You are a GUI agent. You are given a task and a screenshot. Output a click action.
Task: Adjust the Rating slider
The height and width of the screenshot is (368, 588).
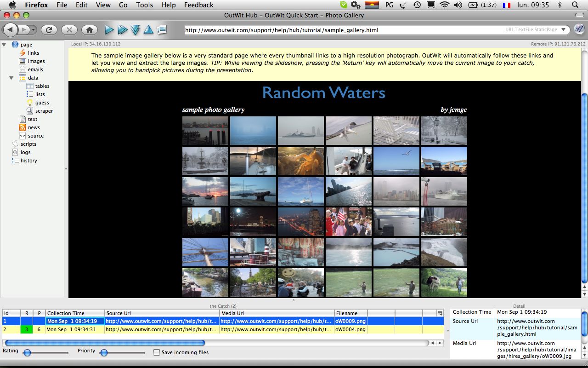click(28, 353)
